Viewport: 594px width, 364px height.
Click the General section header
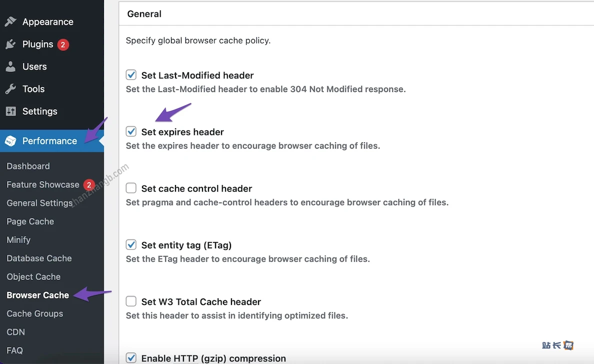[144, 14]
